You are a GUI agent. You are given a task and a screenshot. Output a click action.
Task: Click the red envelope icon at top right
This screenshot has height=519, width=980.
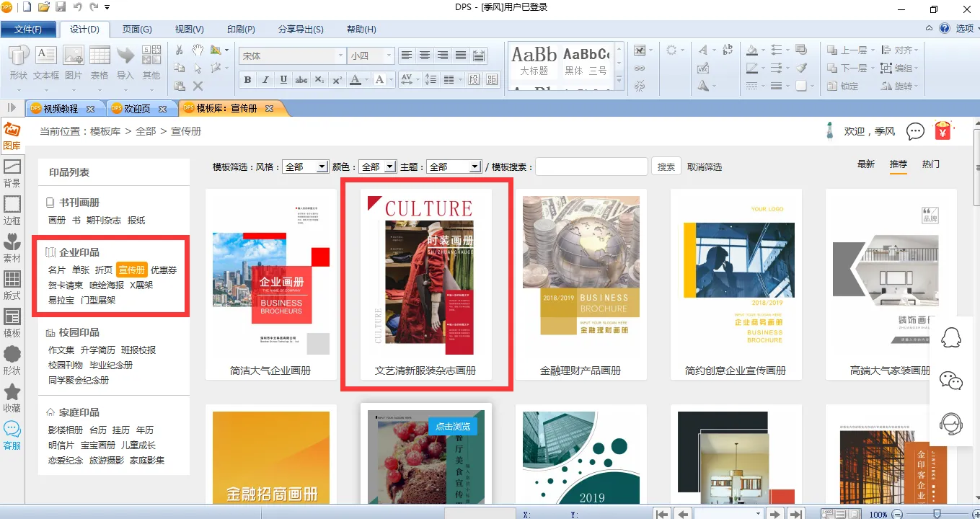point(943,130)
